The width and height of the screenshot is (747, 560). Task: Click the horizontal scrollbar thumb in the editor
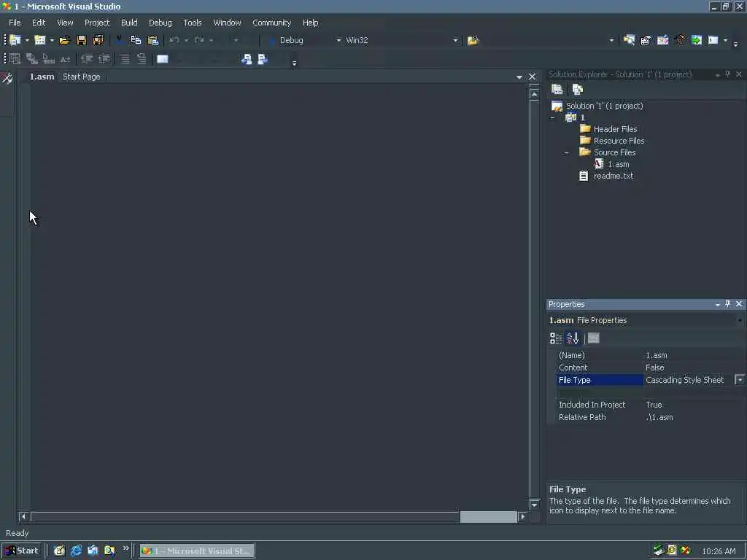[x=488, y=517]
